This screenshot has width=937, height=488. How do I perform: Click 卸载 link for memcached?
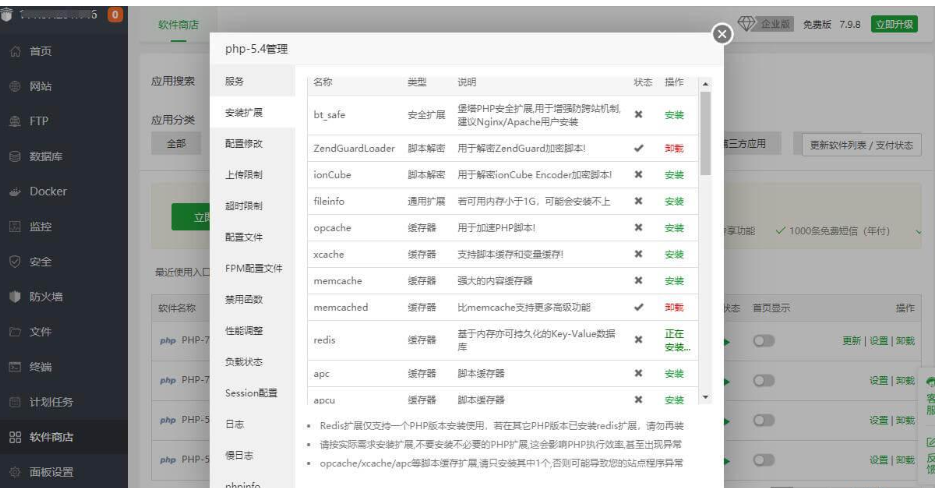674,307
